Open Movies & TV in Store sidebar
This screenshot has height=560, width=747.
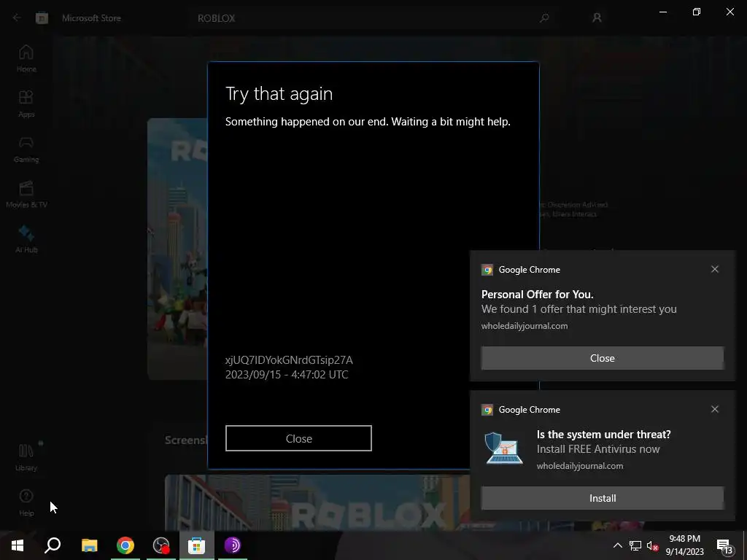click(26, 194)
